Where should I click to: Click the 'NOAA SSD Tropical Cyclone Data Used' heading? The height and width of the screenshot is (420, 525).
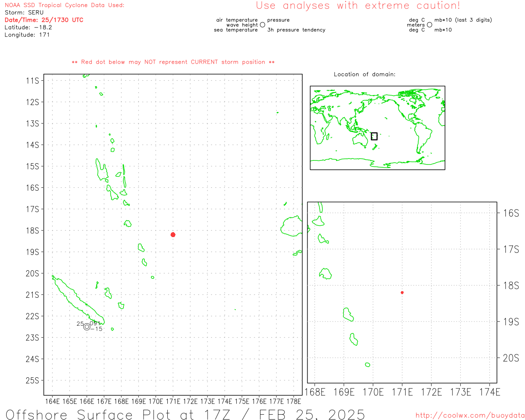click(64, 5)
